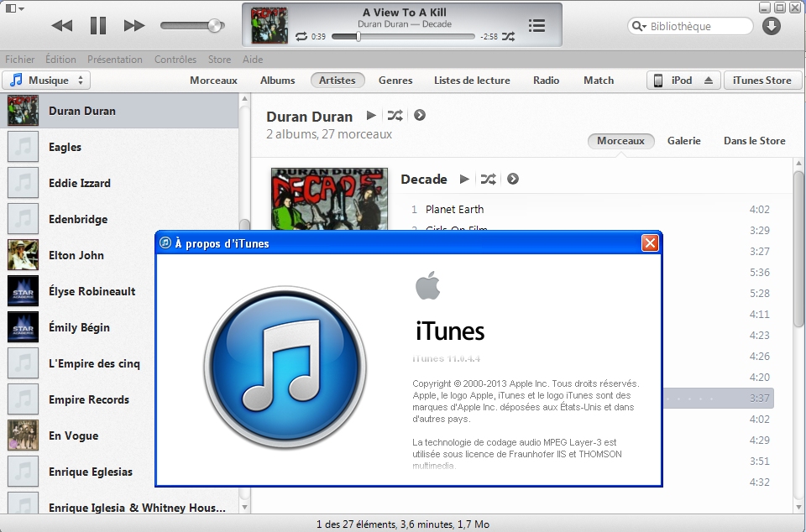806x532 pixels.
Task: Open the Fichier menu
Action: [20, 59]
